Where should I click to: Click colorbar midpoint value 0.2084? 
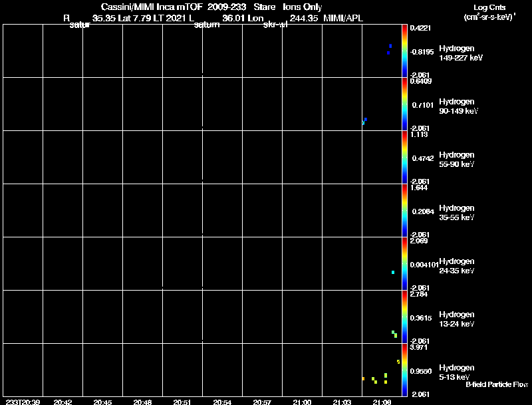click(x=423, y=211)
